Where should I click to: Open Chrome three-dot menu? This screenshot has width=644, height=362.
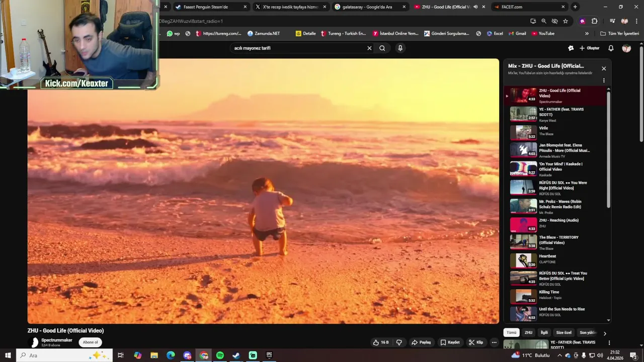point(636,21)
